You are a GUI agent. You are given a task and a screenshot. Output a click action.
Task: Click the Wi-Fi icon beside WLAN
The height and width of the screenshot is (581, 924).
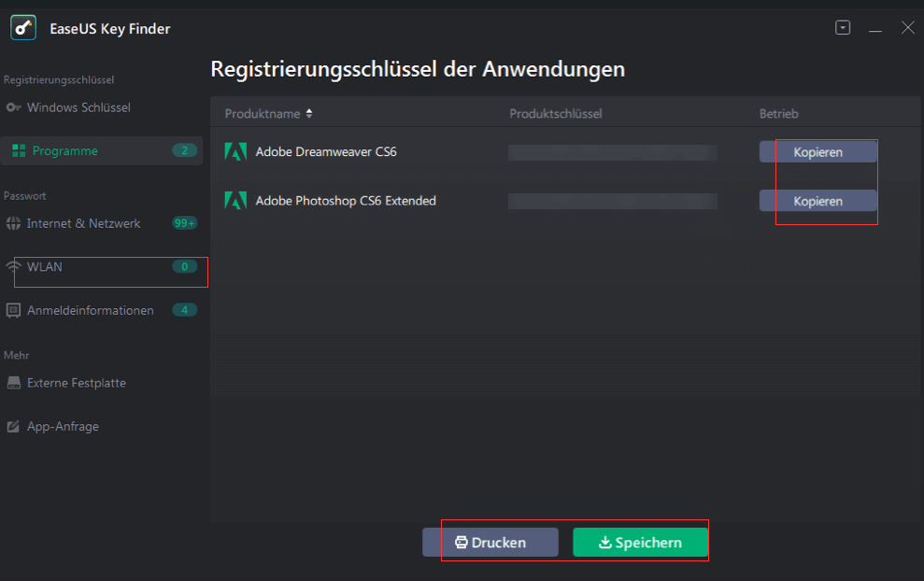(13, 266)
